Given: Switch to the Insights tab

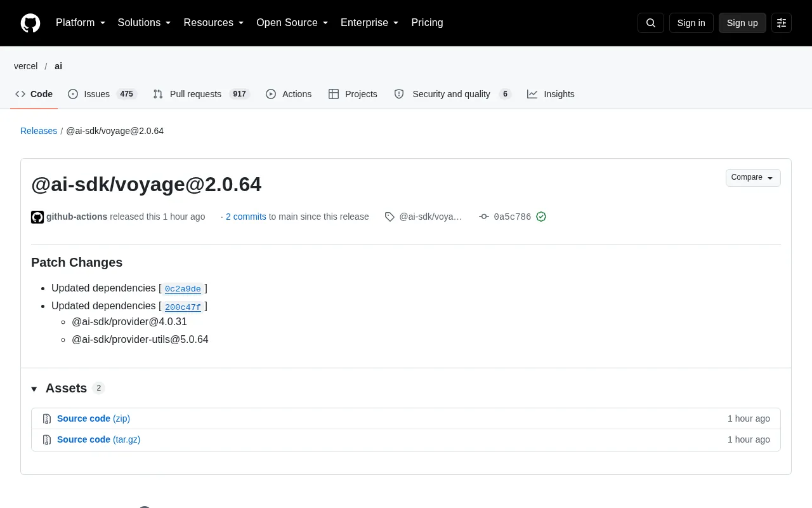Looking at the screenshot, I should point(551,94).
